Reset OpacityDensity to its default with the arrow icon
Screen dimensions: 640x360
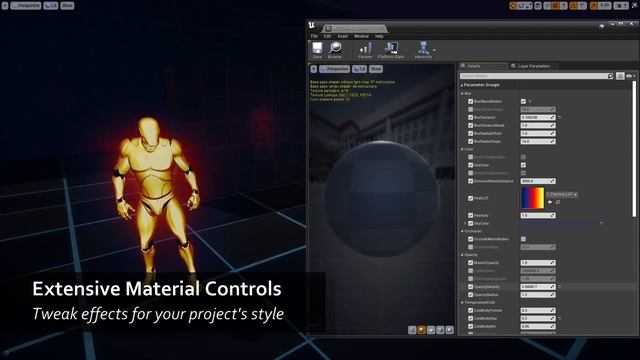[x=560, y=287]
